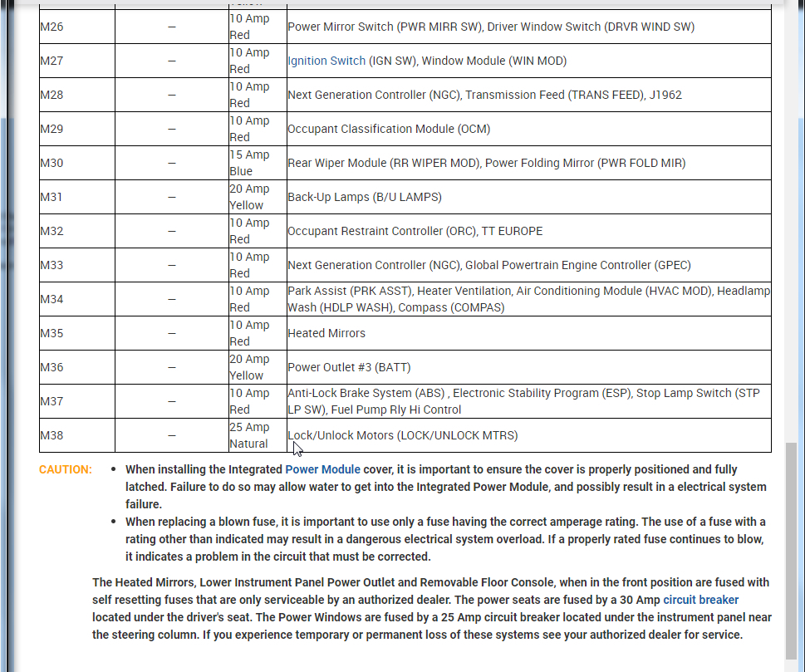
Task: Click the orange CAUTION label
Action: click(x=65, y=469)
